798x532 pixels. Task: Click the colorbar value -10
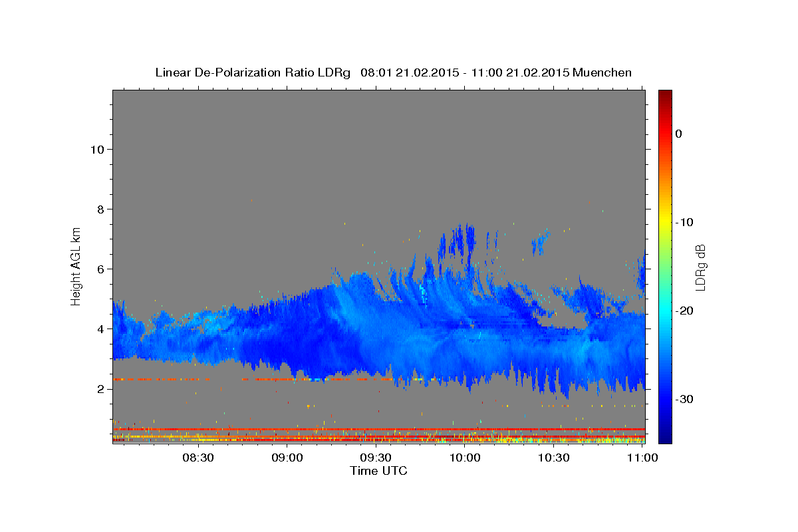[x=685, y=222]
